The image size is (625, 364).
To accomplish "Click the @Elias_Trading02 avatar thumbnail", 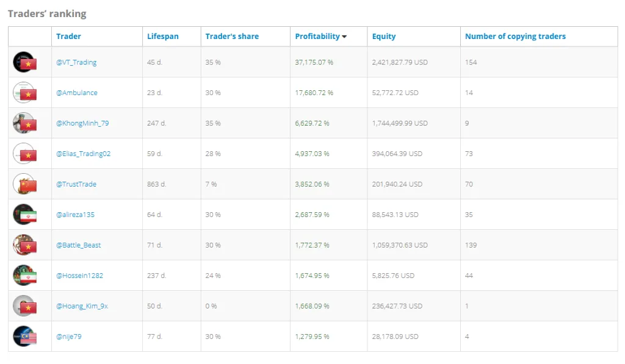I will [25, 154].
